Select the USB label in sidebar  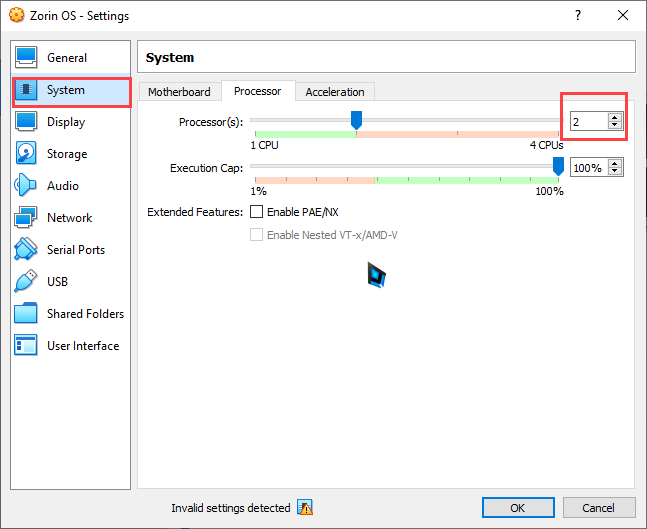57,282
